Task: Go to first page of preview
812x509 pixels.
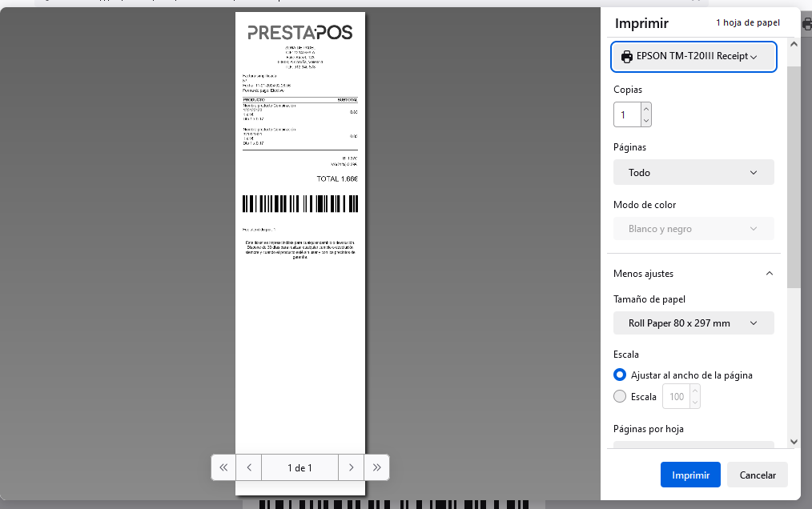Action: click(x=223, y=467)
